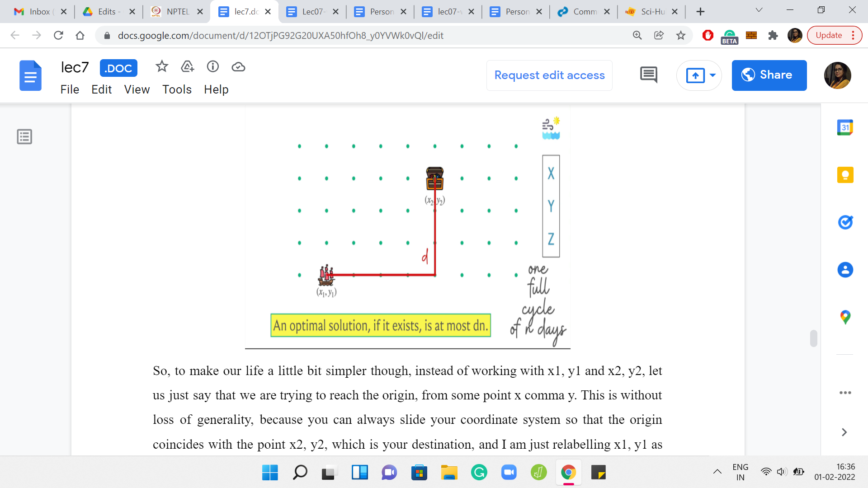Hide the side panel with the chevron
The image size is (868, 488).
click(x=844, y=432)
